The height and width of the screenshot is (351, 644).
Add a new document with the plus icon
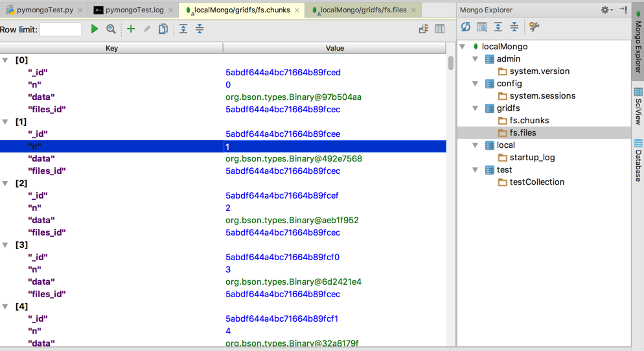point(131,29)
